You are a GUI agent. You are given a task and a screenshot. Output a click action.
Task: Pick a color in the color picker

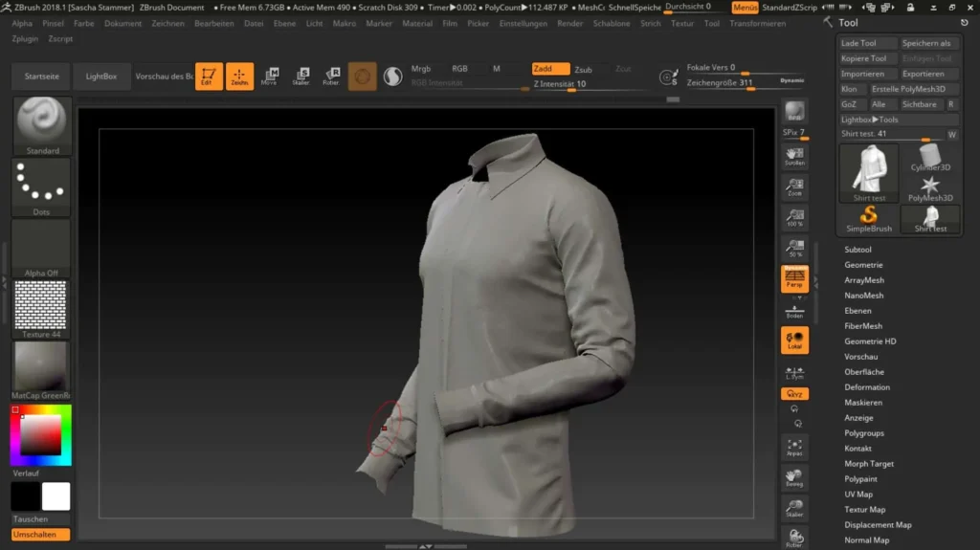40,435
